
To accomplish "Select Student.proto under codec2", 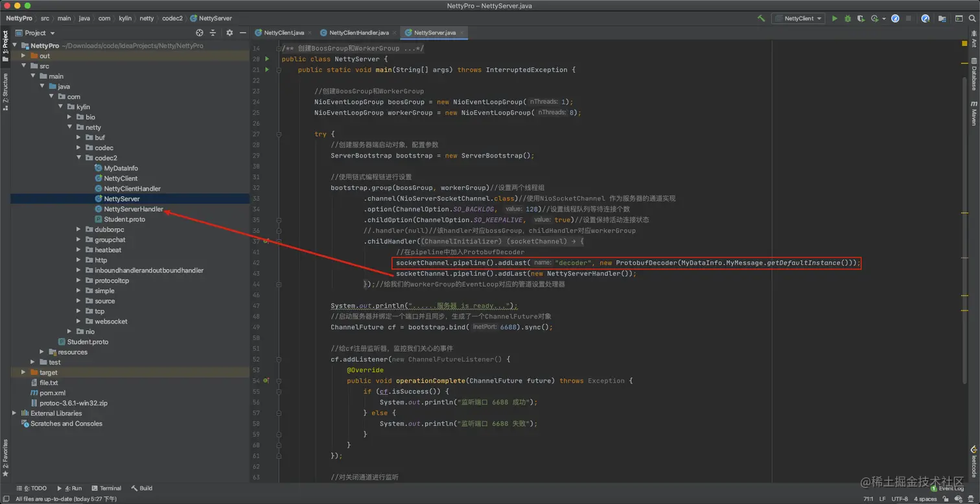I will coord(124,219).
